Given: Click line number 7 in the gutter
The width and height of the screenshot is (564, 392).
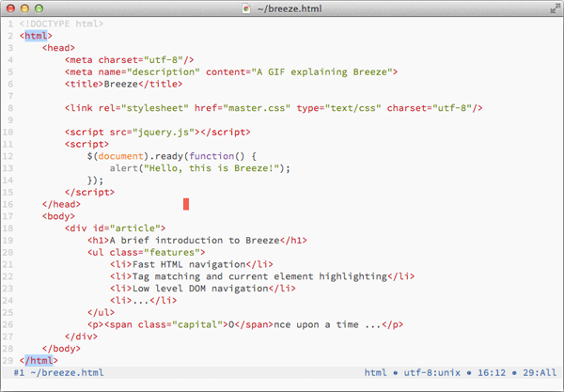Looking at the screenshot, I should pos(10,96).
